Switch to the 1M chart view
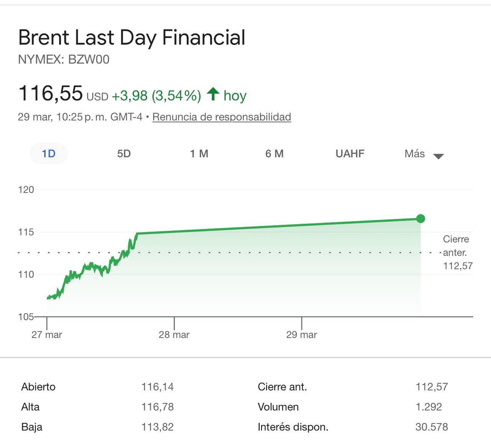The width and height of the screenshot is (491, 448). click(x=199, y=153)
